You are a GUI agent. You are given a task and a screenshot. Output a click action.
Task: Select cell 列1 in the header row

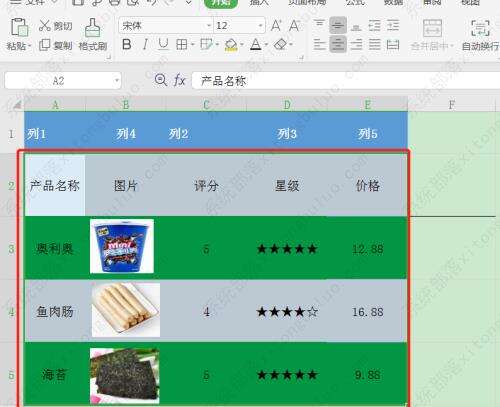[55, 133]
